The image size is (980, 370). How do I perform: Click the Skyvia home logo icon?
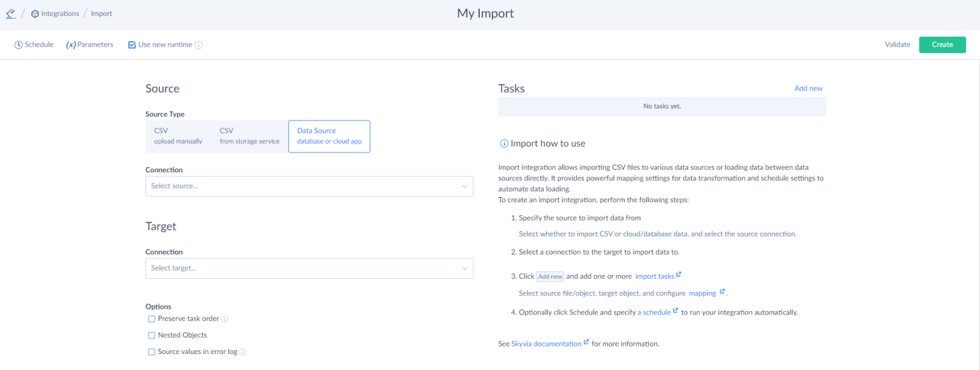[x=10, y=13]
